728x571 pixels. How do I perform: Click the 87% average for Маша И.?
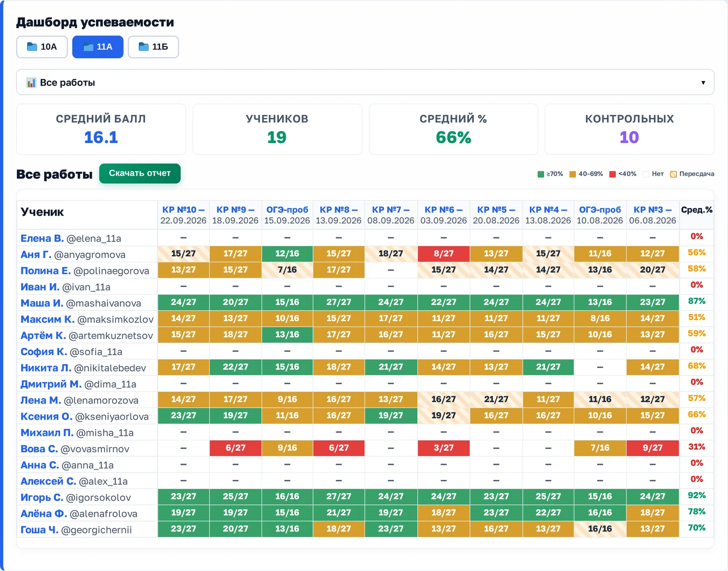tap(697, 301)
